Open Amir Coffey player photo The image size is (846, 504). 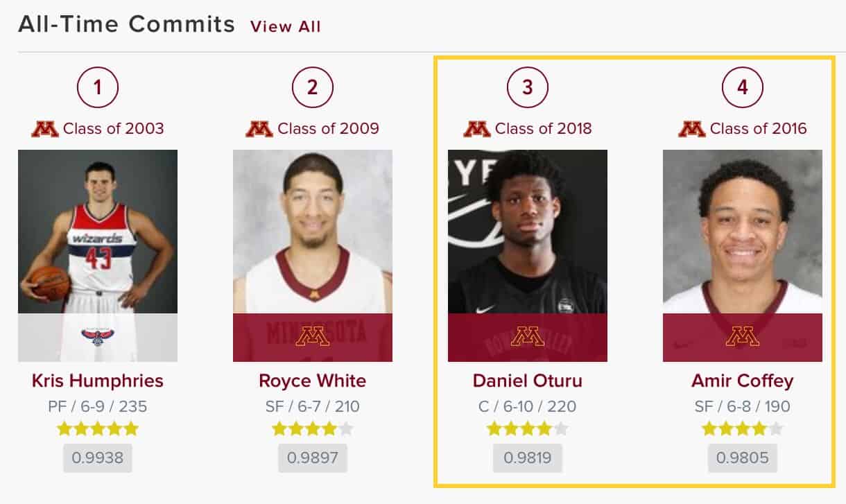click(743, 255)
